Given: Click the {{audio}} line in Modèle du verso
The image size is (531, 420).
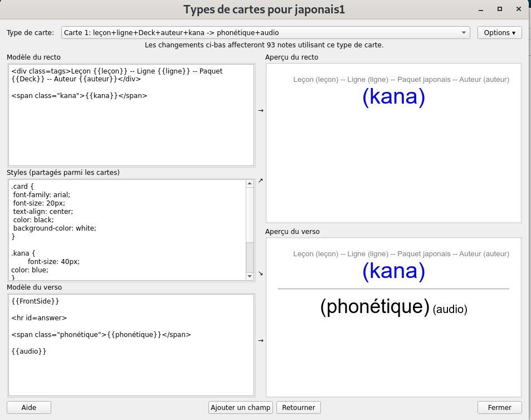Looking at the screenshot, I should click(x=29, y=351).
